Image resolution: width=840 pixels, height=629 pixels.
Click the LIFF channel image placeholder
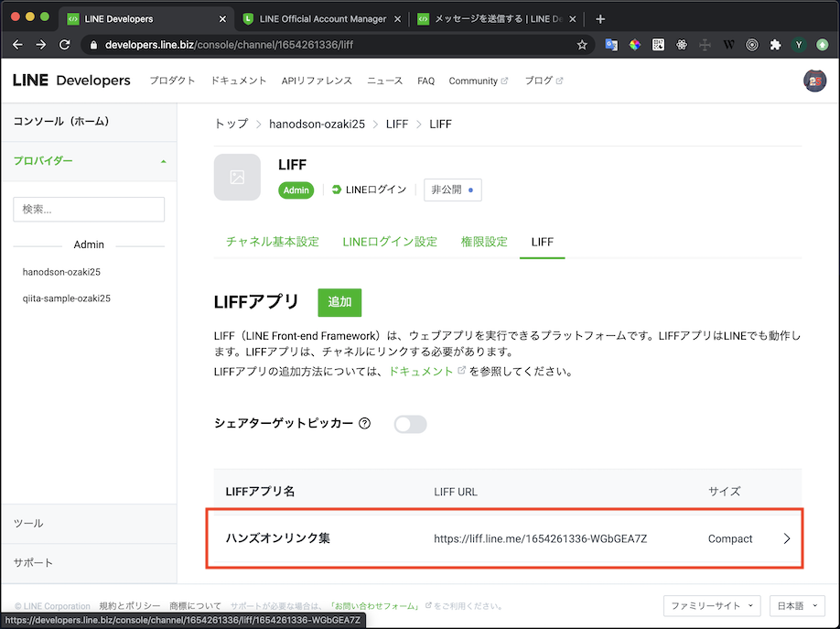coord(237,177)
